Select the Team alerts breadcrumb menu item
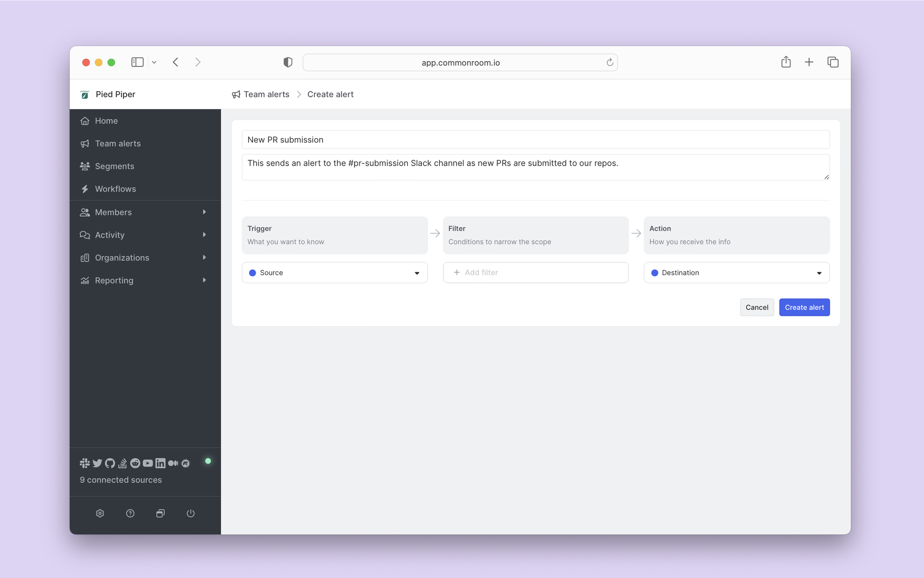 (x=266, y=94)
